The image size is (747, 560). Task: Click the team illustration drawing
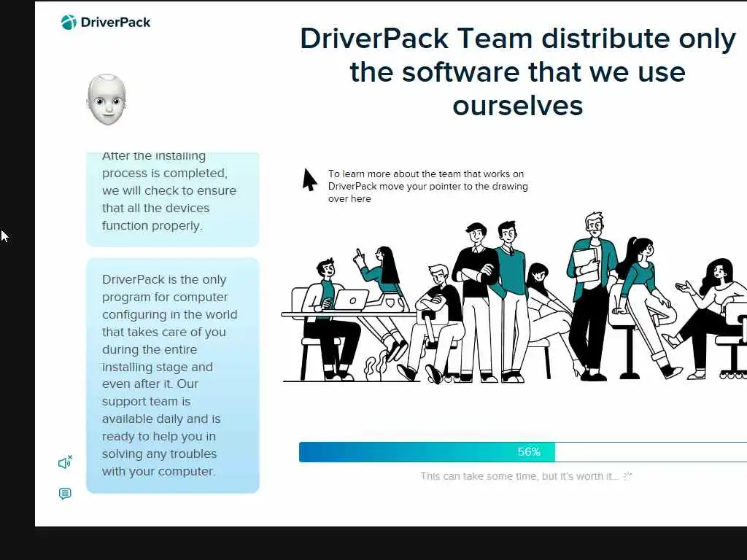(514, 297)
